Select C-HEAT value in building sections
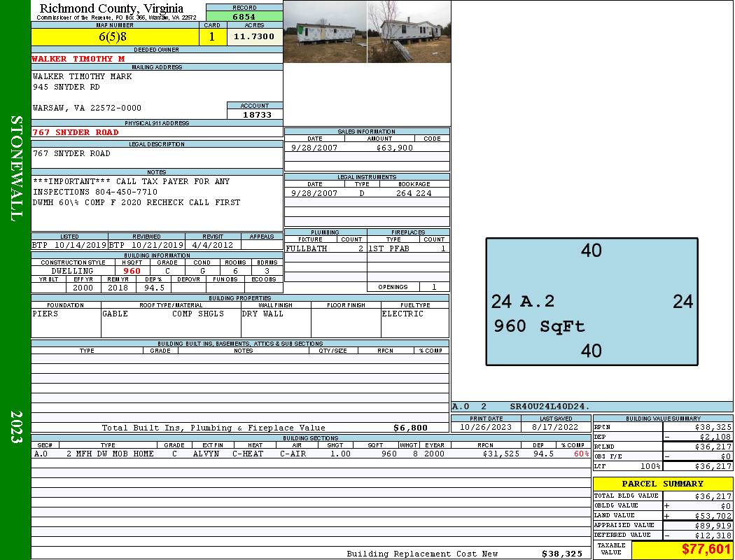Image resolution: width=735 pixels, height=560 pixels. pos(248,454)
